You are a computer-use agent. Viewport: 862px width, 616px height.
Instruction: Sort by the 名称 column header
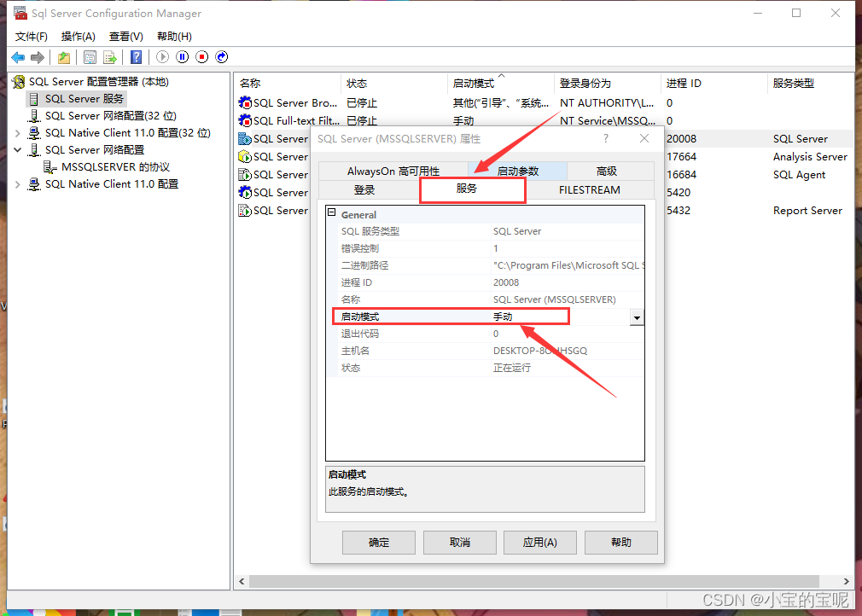click(288, 83)
